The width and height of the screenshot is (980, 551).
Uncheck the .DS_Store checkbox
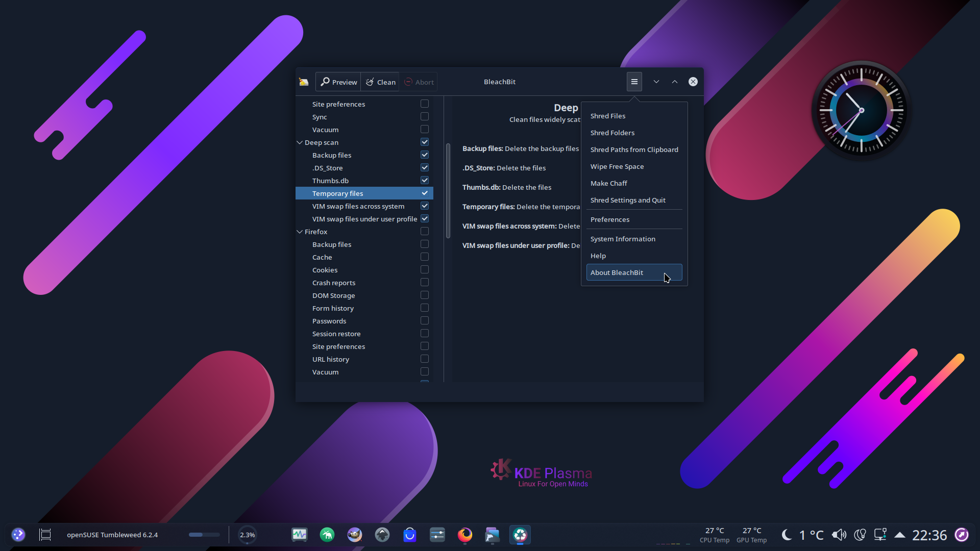[425, 168]
